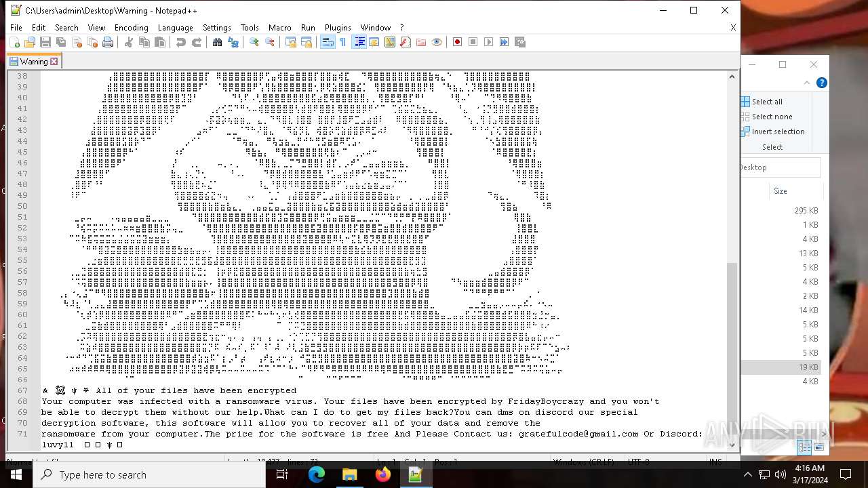Open the Edit menu
This screenshot has height=488, width=868.
point(39,28)
